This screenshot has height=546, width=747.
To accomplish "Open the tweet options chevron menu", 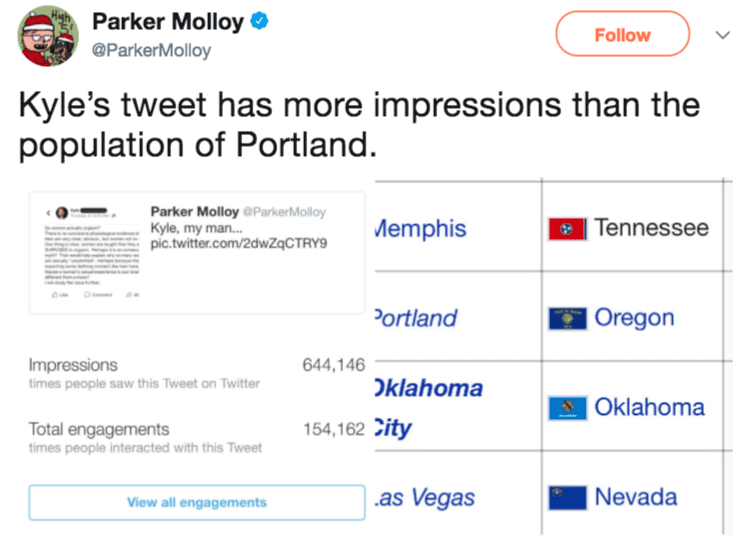I will (x=723, y=35).
